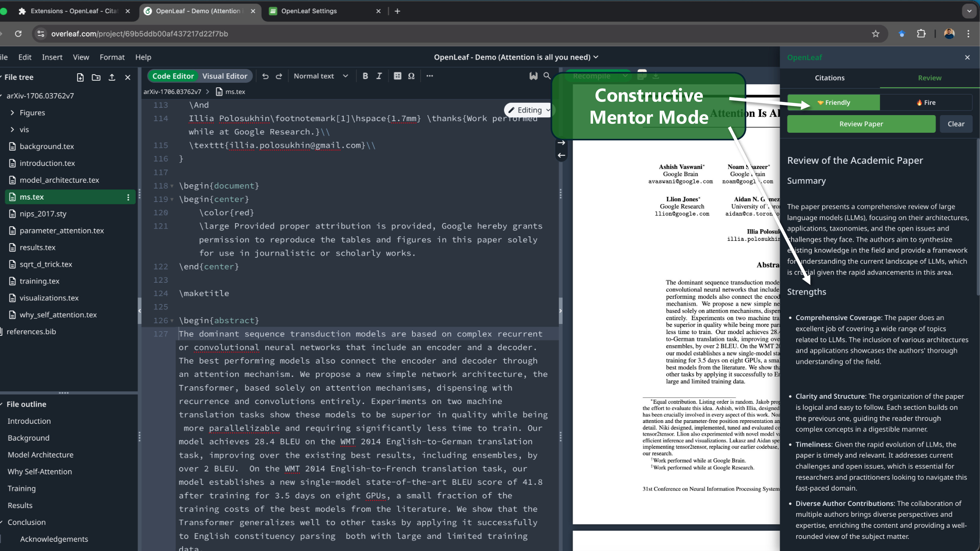
Task: Open the Normal text style dropdown
Action: (321, 76)
